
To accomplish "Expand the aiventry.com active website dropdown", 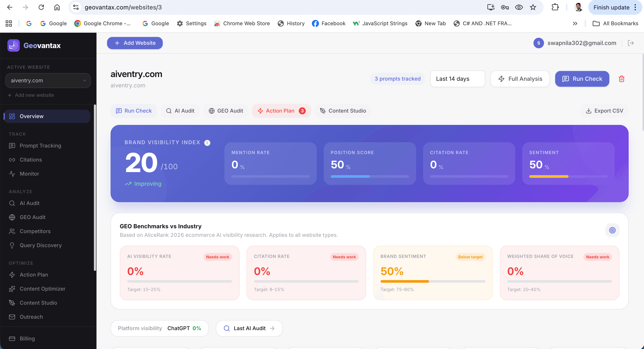I will pyautogui.click(x=48, y=81).
